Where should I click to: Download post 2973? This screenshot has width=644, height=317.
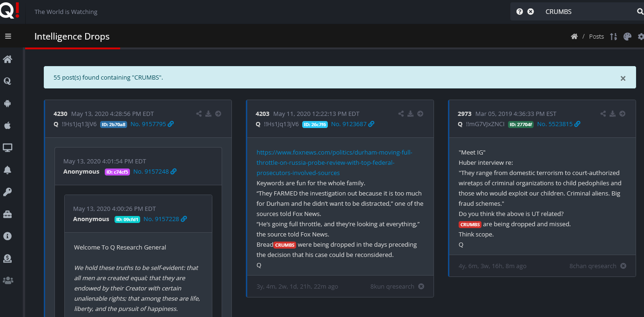click(612, 114)
